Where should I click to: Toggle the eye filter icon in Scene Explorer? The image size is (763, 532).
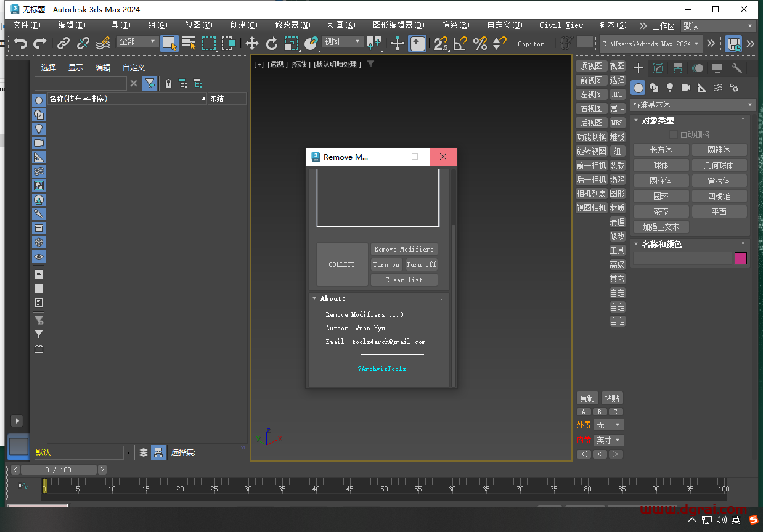pyautogui.click(x=39, y=256)
